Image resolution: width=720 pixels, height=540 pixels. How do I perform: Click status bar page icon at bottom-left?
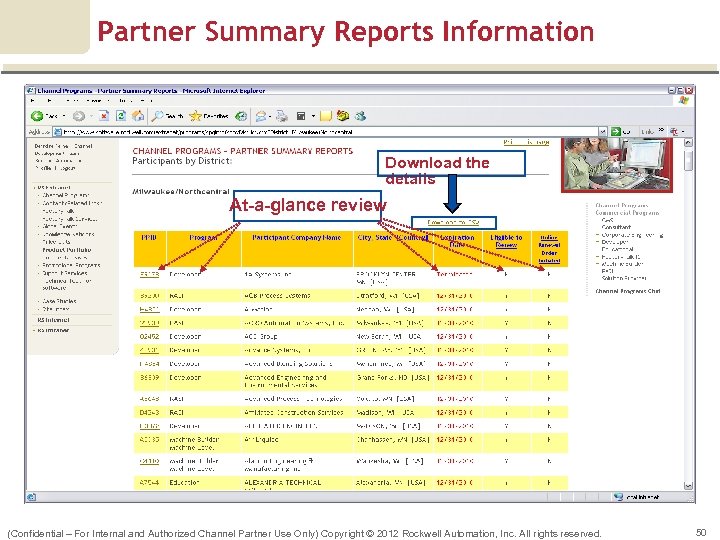pos(31,497)
